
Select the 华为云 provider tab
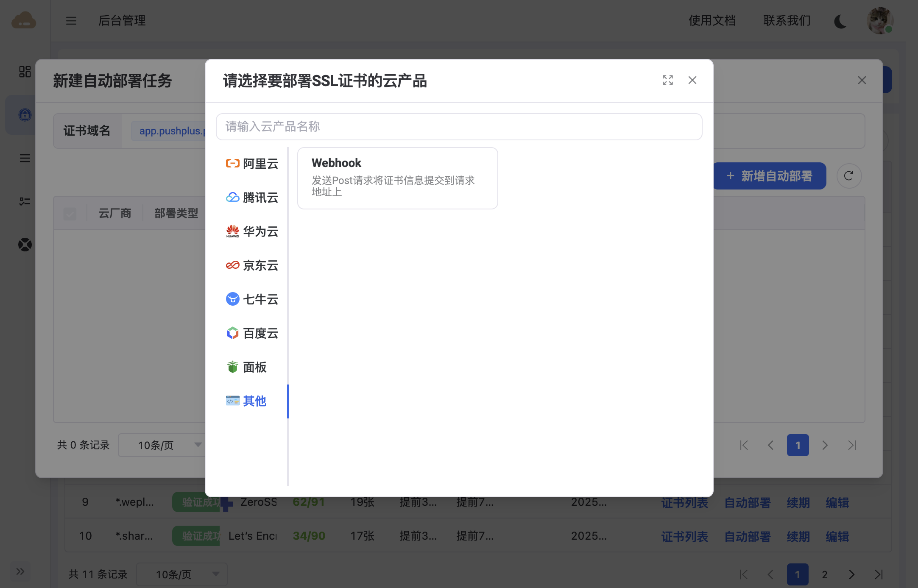(252, 231)
